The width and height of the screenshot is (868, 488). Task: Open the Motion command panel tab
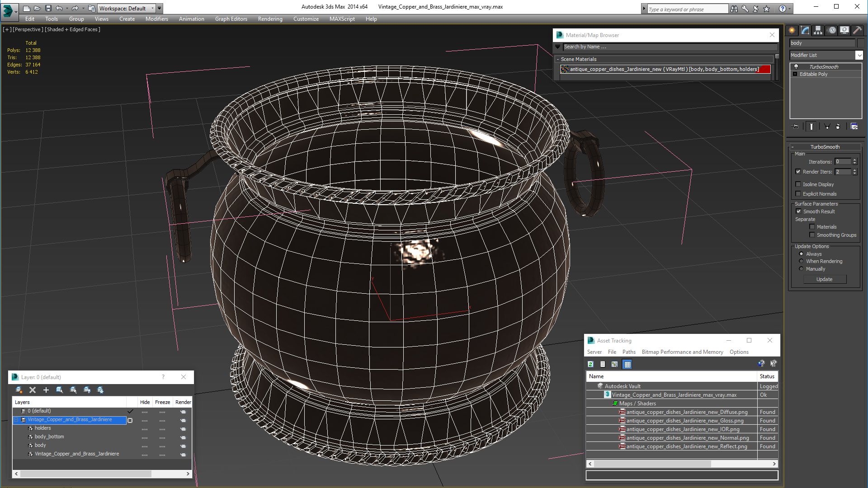(x=831, y=30)
